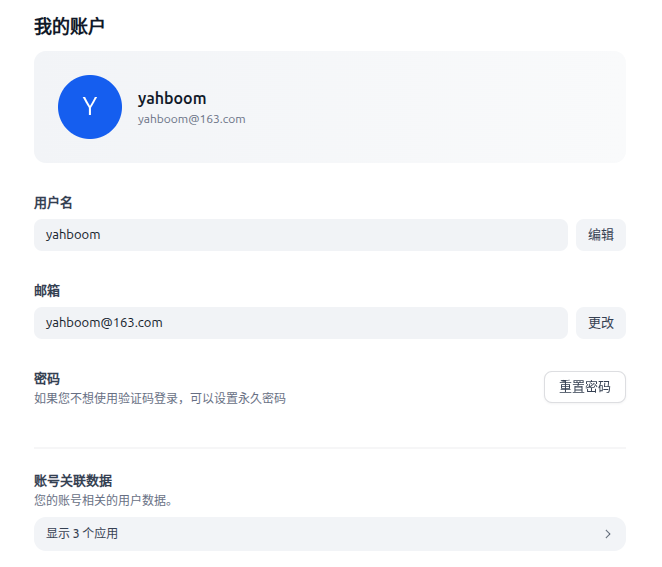This screenshot has width=662, height=567.
Task: Click the 密码 section heading
Action: pyautogui.click(x=47, y=378)
